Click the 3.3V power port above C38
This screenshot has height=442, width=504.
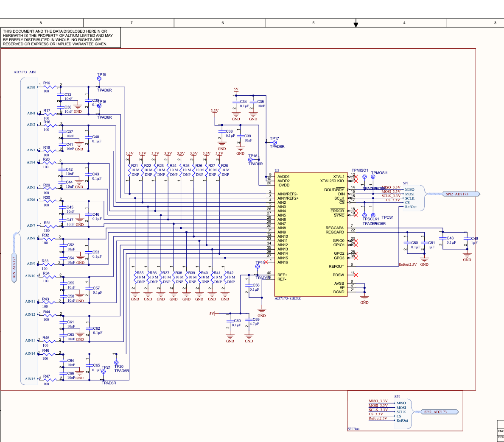[214, 111]
